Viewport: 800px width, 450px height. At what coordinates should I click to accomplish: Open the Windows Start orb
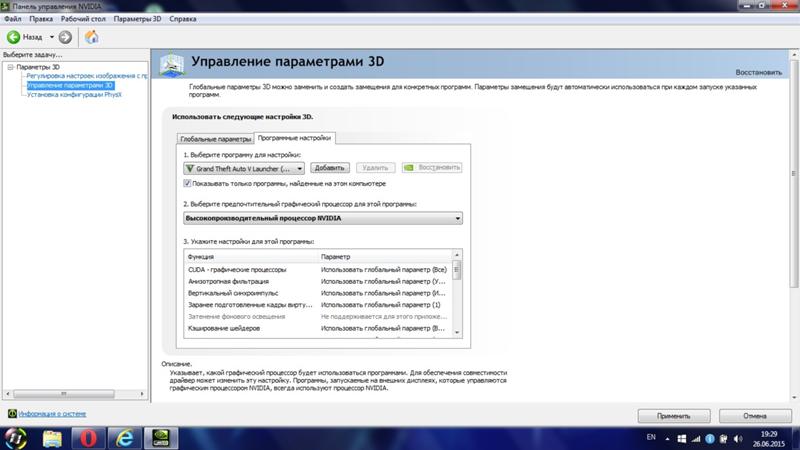coord(15,438)
